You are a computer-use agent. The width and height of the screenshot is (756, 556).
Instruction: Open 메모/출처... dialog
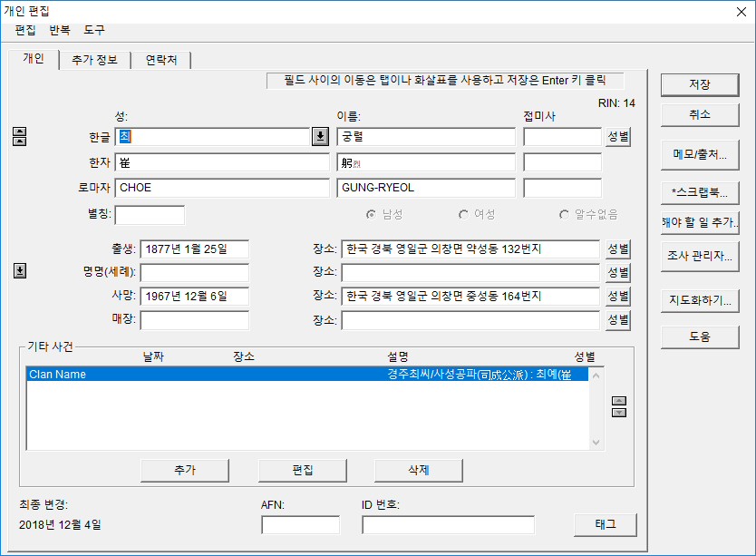tap(699, 154)
